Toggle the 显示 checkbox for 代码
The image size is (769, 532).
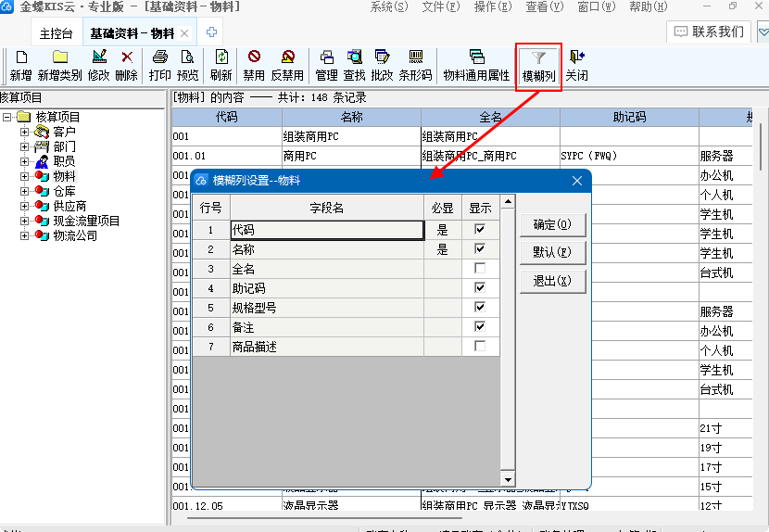(480, 229)
